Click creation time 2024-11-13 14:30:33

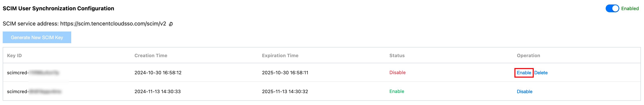click(158, 92)
